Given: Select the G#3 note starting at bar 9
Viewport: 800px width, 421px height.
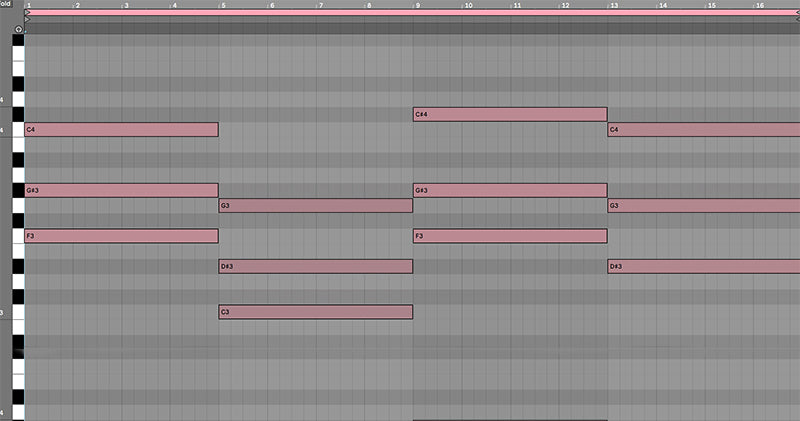Looking at the screenshot, I should (x=510, y=190).
